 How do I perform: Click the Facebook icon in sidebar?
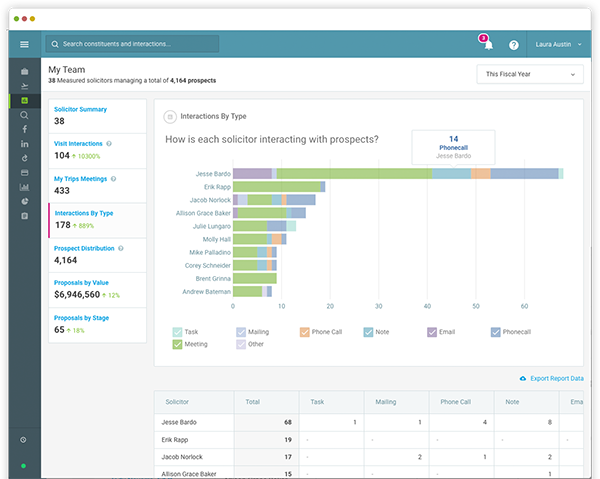click(24, 130)
